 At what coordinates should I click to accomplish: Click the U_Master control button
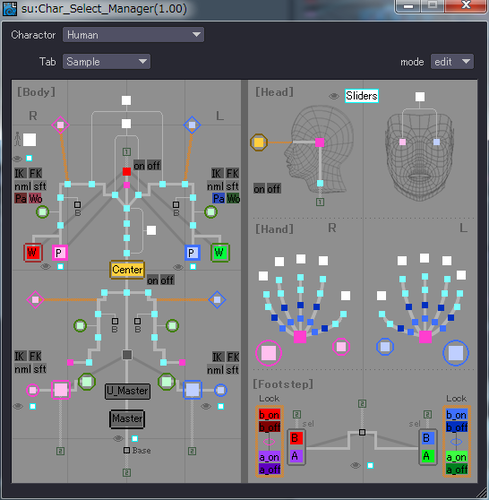point(128,391)
